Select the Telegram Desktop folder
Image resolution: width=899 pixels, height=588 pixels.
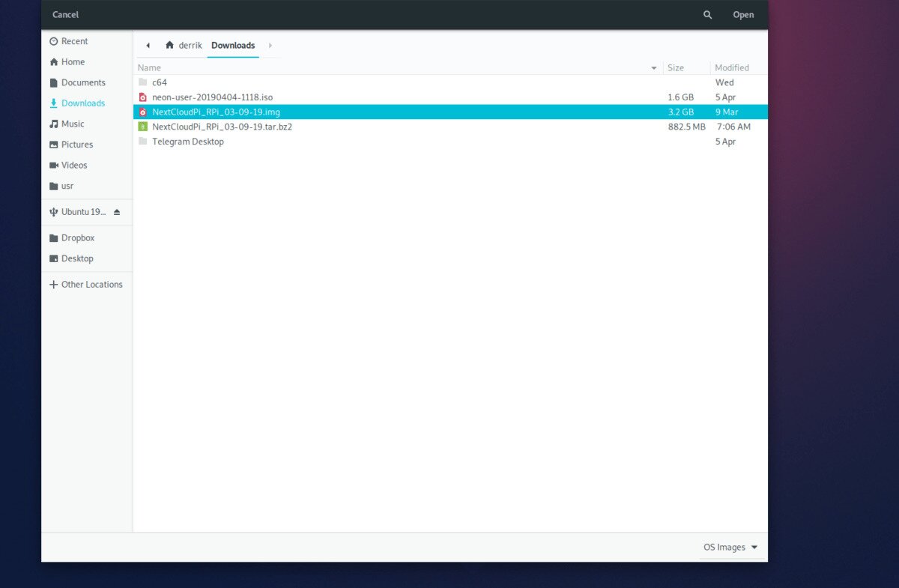pyautogui.click(x=450, y=142)
